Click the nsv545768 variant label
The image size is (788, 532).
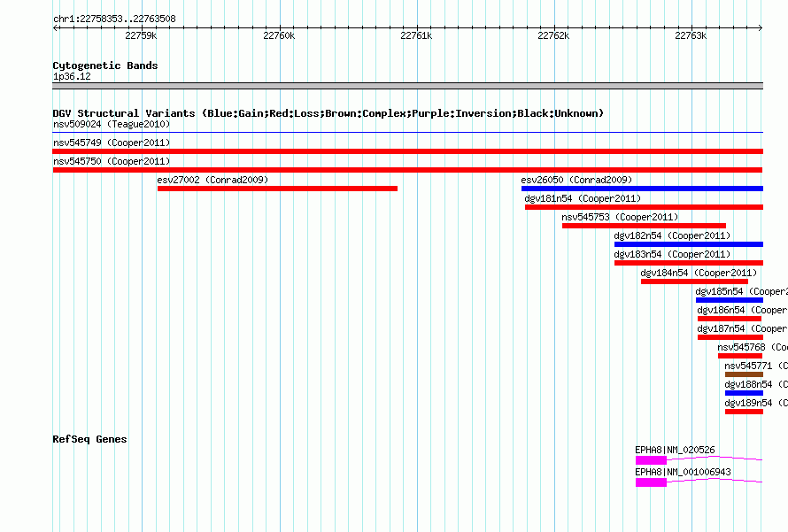[753, 348]
